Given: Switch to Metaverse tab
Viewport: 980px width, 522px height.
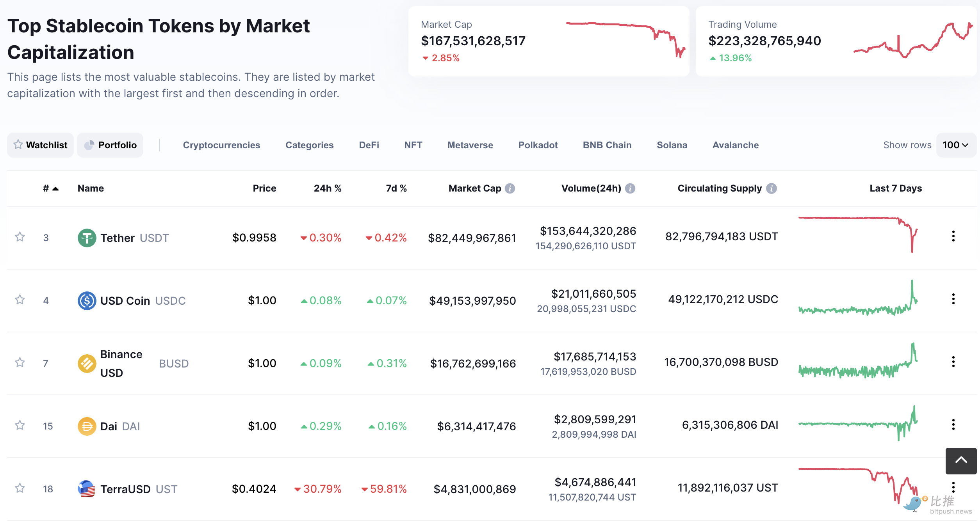Looking at the screenshot, I should (x=470, y=145).
